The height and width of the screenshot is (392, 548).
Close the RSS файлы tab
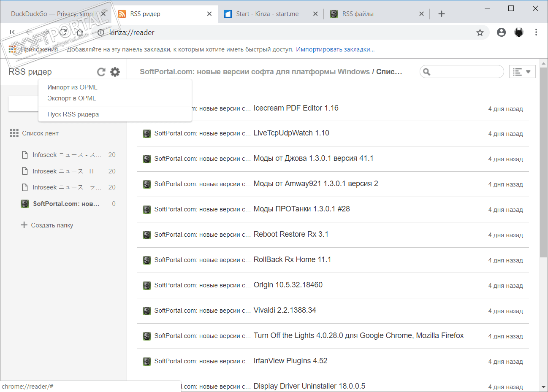click(x=421, y=14)
